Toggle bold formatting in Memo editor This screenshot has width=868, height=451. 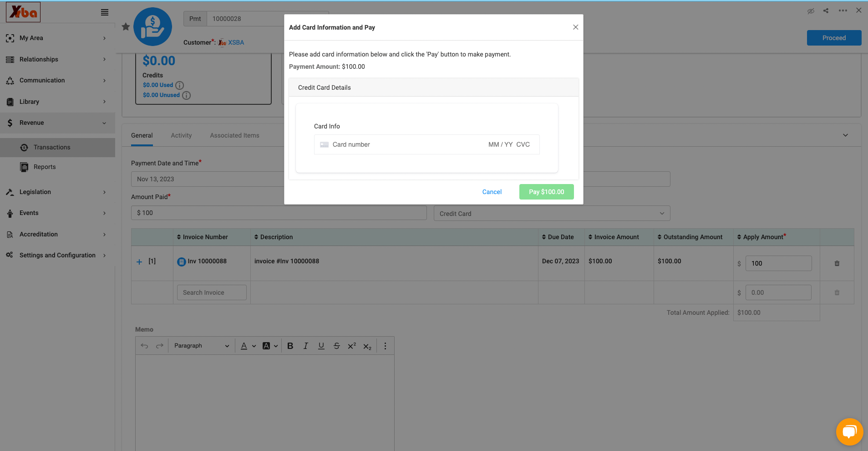click(x=290, y=346)
